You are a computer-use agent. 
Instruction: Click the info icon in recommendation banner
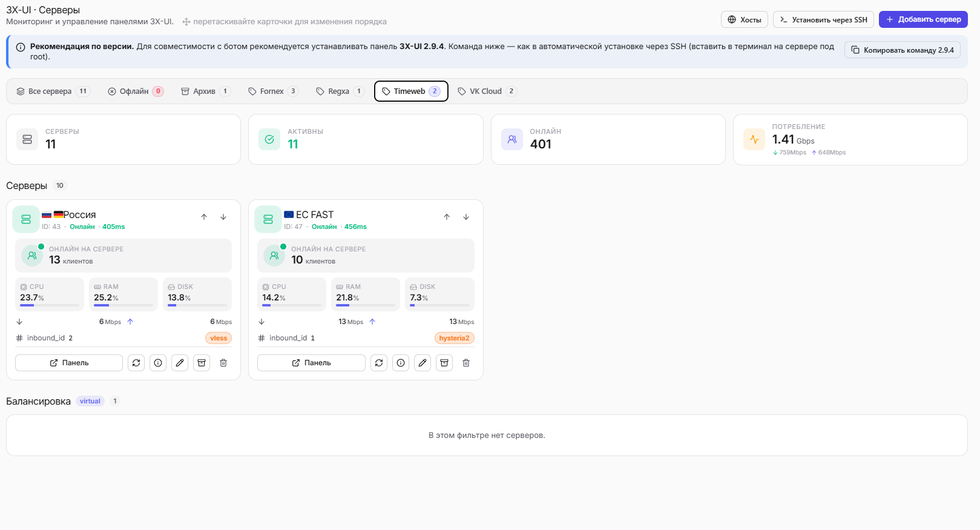(21, 47)
